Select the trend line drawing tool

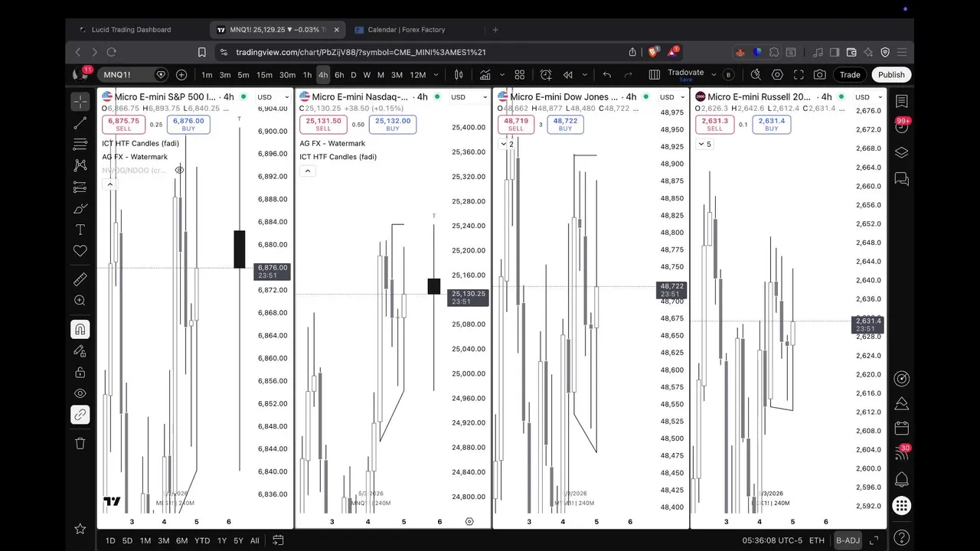[x=80, y=123]
